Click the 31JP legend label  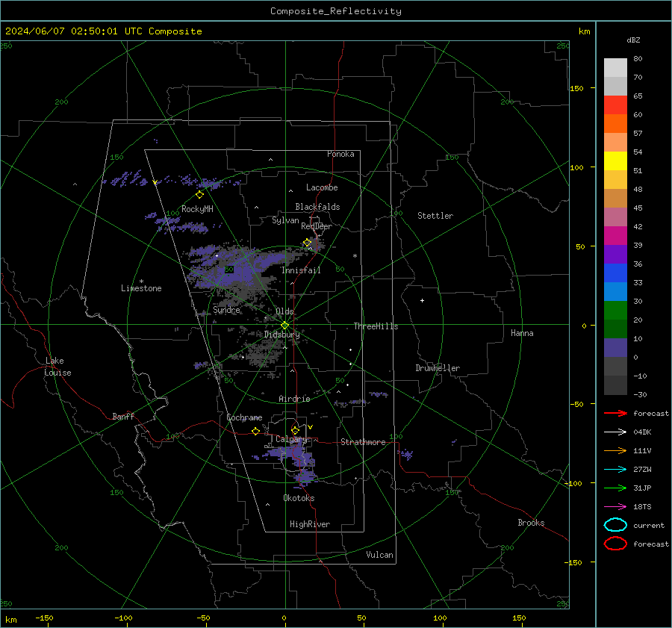[642, 488]
